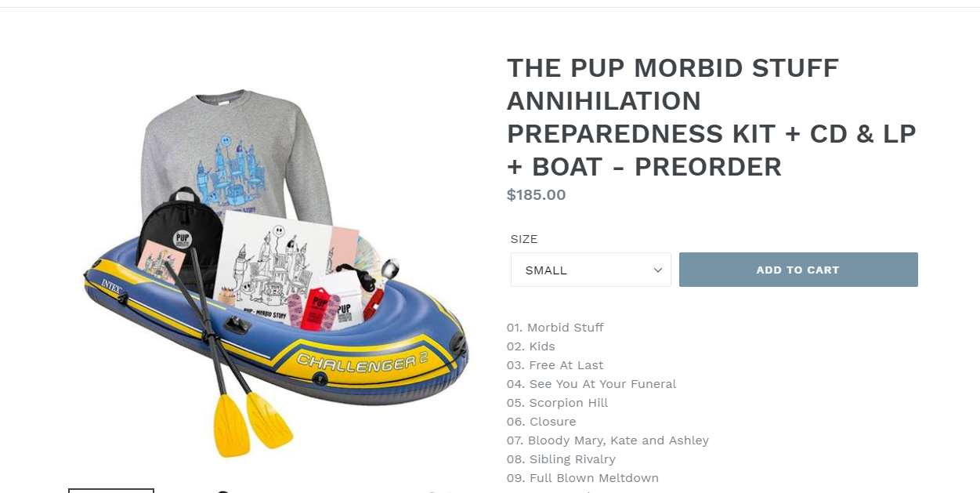
Task: Click the product title heading
Action: (711, 118)
